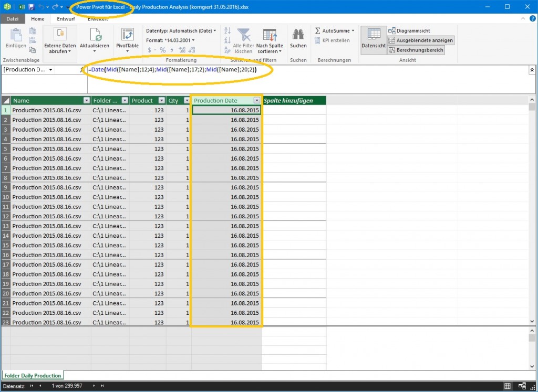538x392 pixels.
Task: Click inside the formula bar
Action: pos(210,70)
